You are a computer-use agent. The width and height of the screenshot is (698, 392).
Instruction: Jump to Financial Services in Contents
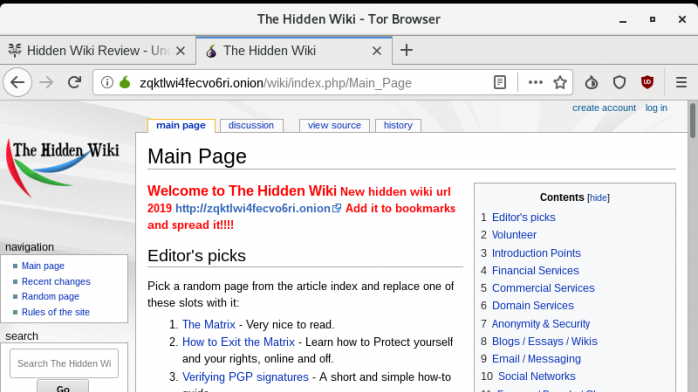[x=536, y=271]
